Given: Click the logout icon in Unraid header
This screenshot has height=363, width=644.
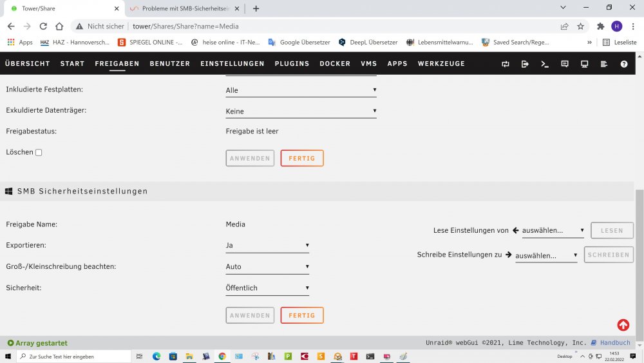Looking at the screenshot, I should click(525, 64).
